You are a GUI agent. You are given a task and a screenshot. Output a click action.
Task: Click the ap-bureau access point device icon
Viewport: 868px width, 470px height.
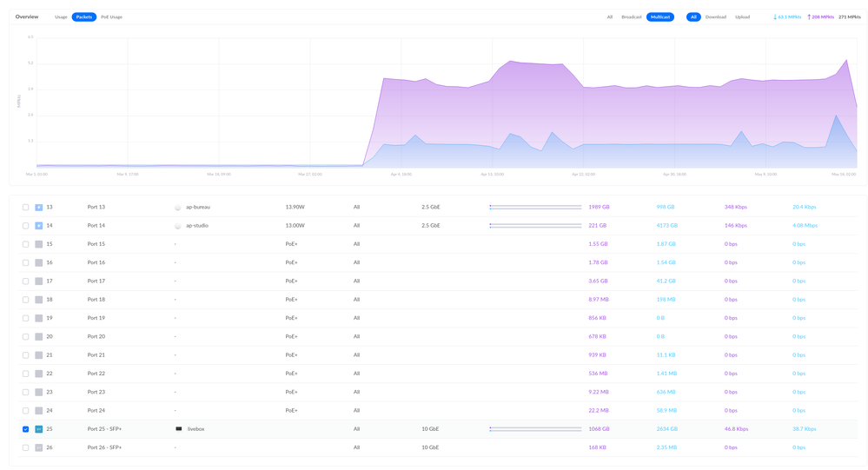pos(178,208)
